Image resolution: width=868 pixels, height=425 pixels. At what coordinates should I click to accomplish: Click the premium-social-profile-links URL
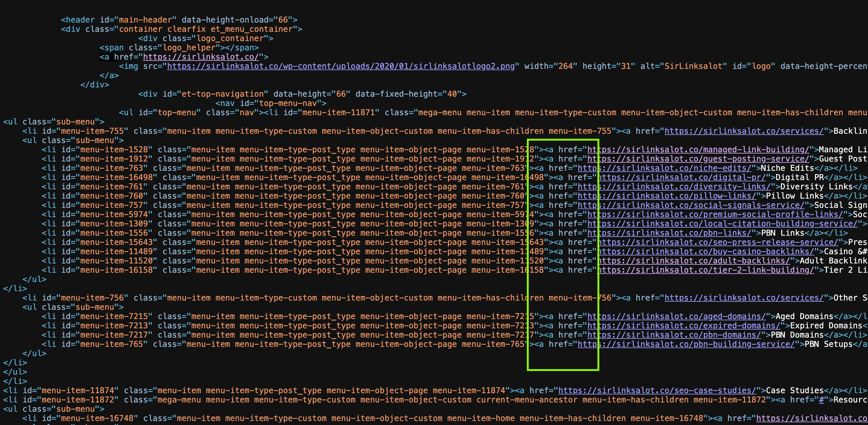click(714, 214)
